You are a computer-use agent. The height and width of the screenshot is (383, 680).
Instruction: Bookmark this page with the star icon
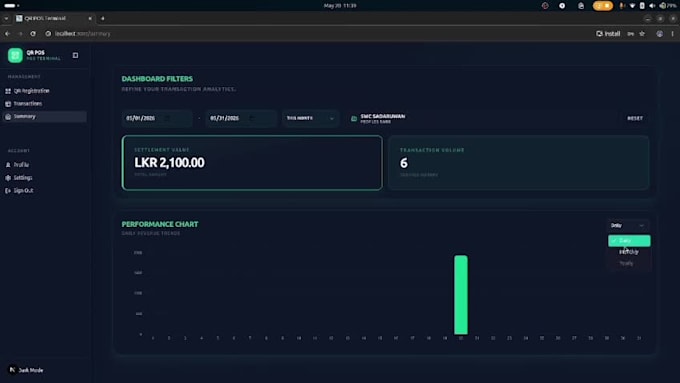[x=642, y=34]
